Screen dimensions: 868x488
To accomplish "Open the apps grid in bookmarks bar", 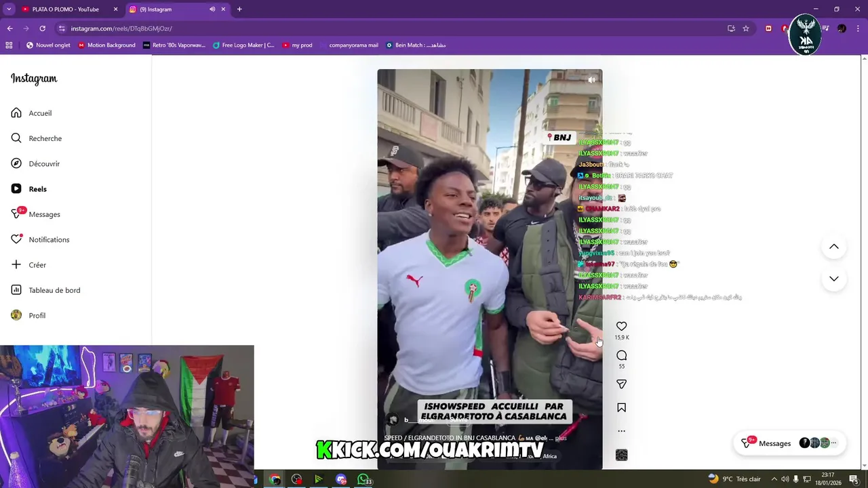I will [x=9, y=45].
